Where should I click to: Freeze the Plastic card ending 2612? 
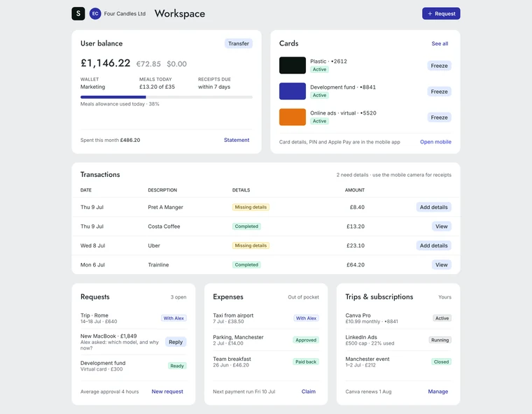[439, 66]
